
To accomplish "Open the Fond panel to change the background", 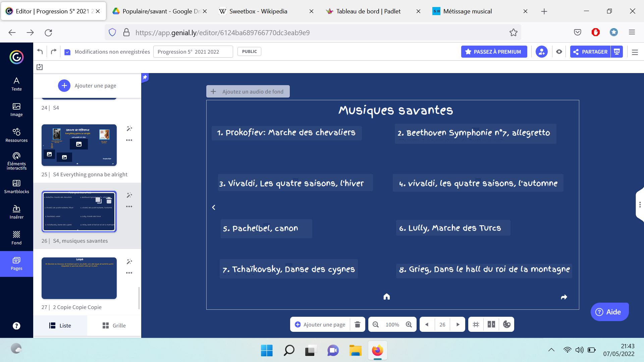I will coord(16,237).
